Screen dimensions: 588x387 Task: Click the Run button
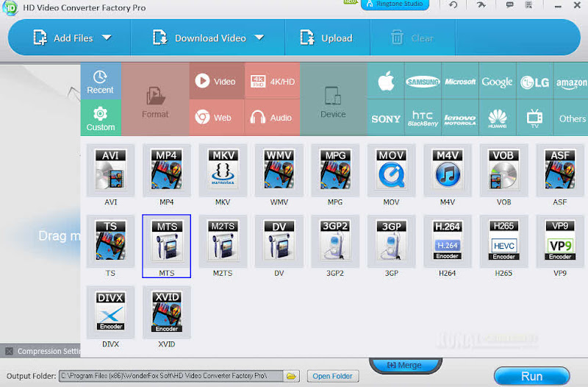click(531, 376)
